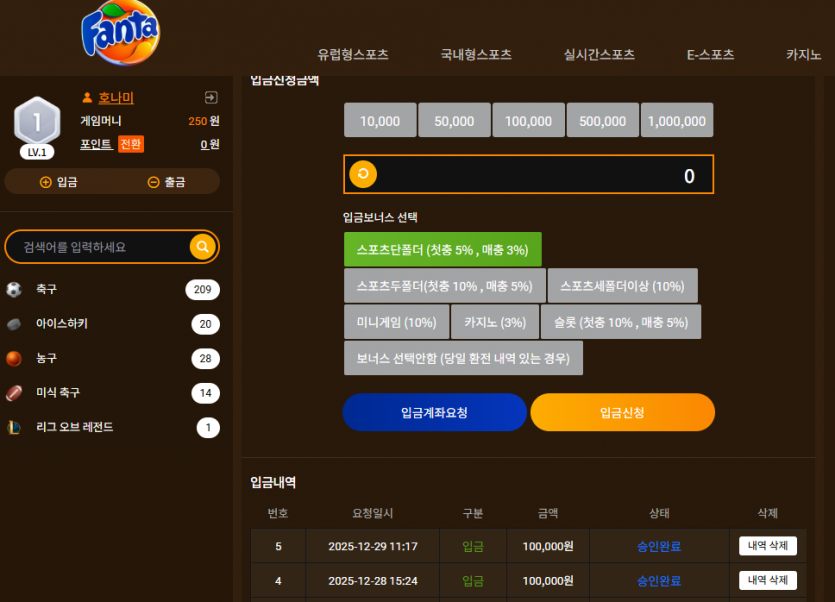Choose the 미식 축구 football category
The image size is (835, 602).
(112, 393)
